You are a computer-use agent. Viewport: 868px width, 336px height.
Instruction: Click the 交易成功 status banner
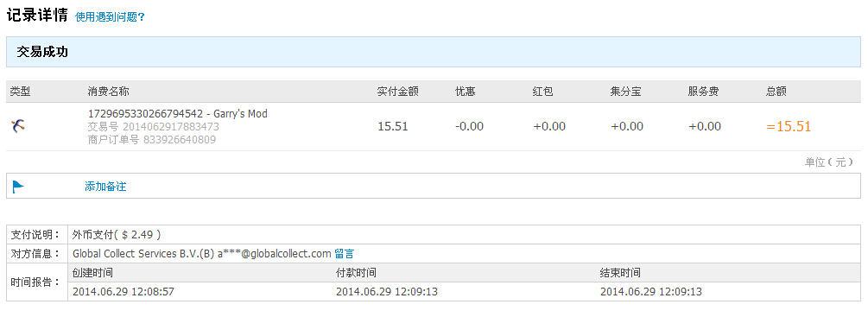tap(434, 52)
